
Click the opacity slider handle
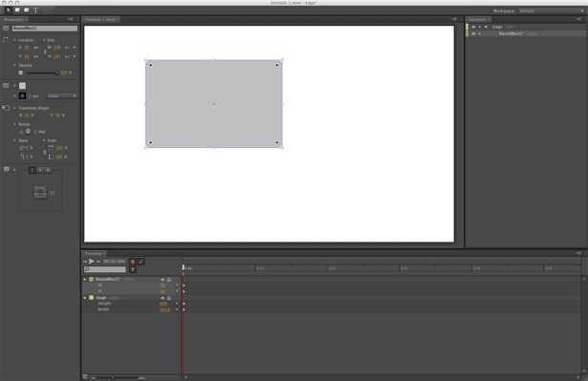click(x=57, y=73)
